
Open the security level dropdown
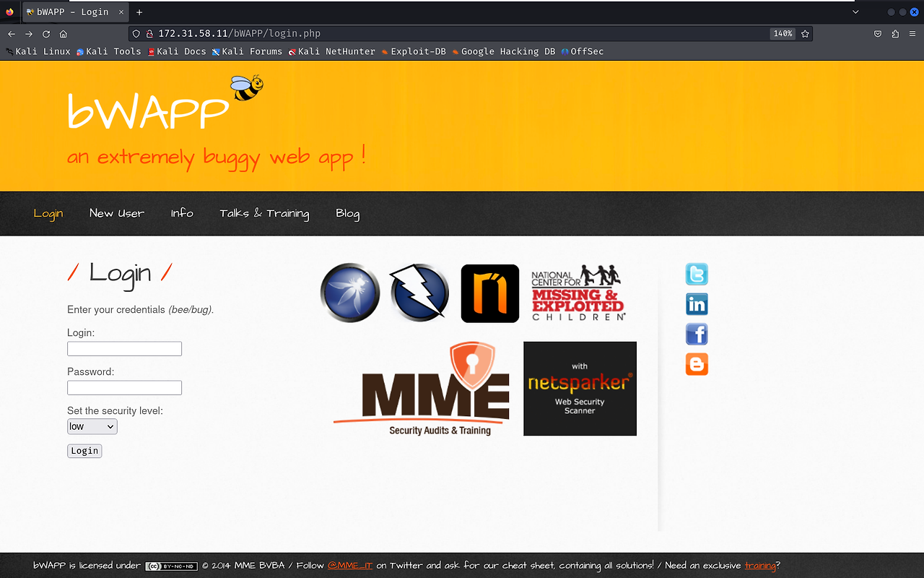tap(92, 427)
